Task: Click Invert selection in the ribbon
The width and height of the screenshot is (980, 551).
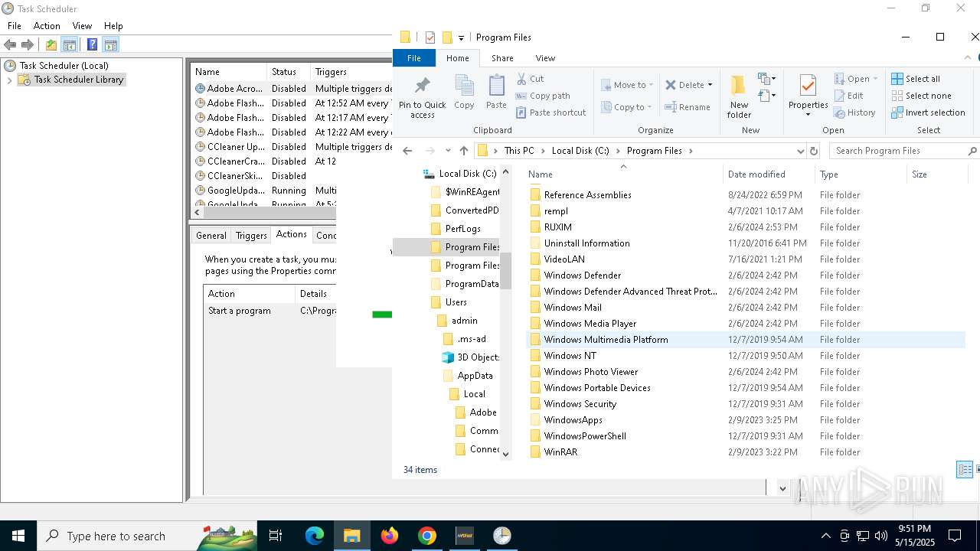Action: pos(928,112)
